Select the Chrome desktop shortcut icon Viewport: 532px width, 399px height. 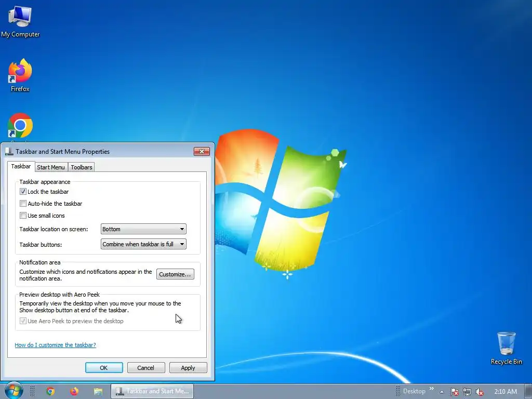coord(20,126)
